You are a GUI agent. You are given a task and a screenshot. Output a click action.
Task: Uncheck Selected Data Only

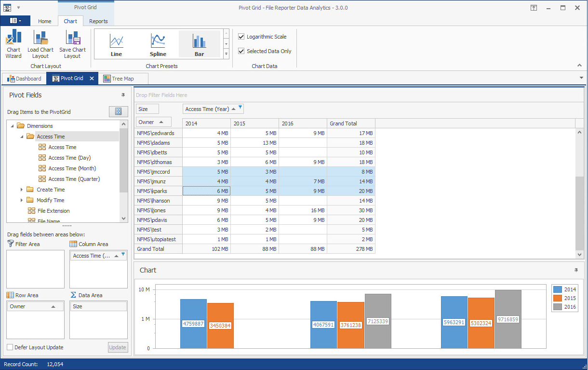[x=241, y=51]
